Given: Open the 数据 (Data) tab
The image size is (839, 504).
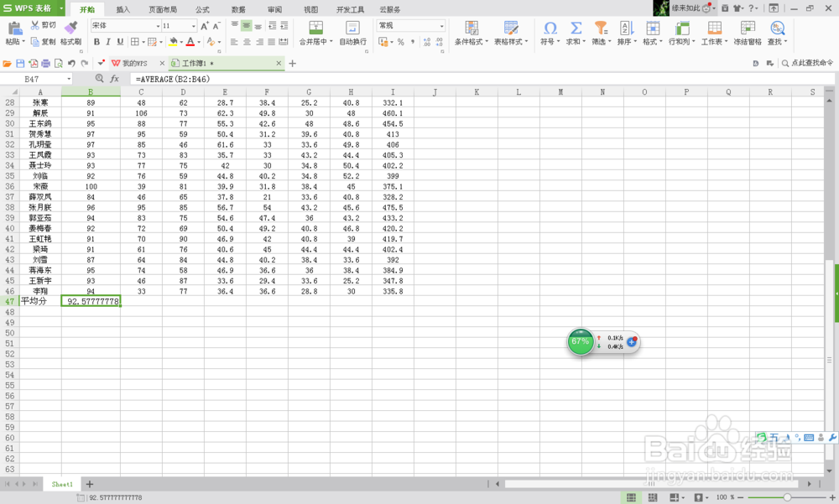Looking at the screenshot, I should [238, 9].
